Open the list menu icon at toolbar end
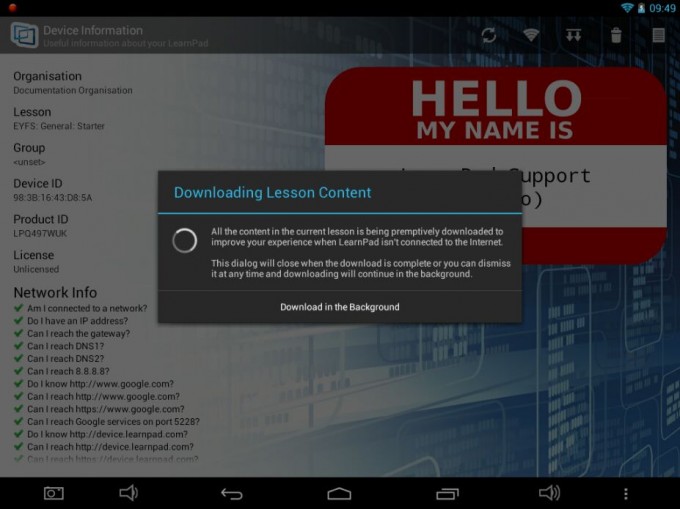 click(658, 35)
